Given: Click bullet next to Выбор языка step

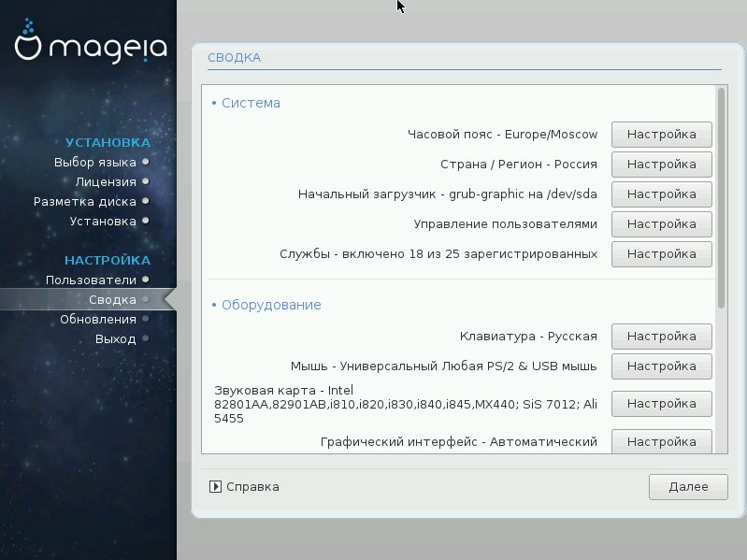Looking at the screenshot, I should 146,163.
